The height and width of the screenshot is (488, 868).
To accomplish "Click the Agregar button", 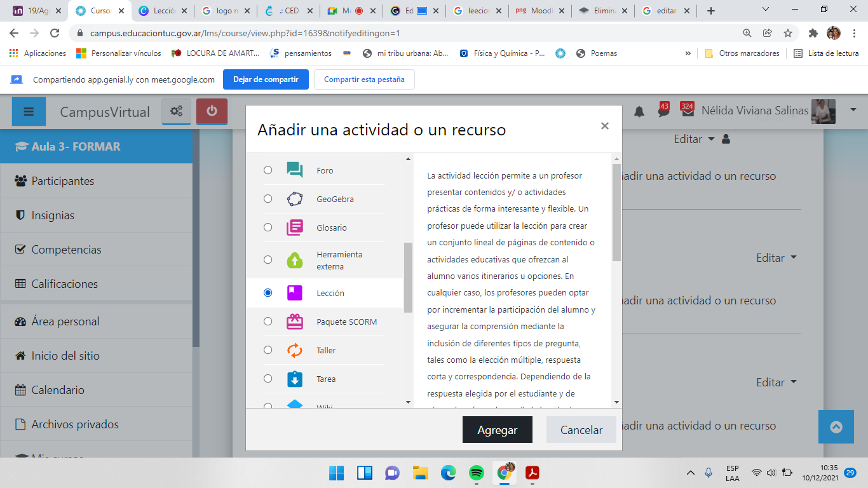I will [x=497, y=430].
